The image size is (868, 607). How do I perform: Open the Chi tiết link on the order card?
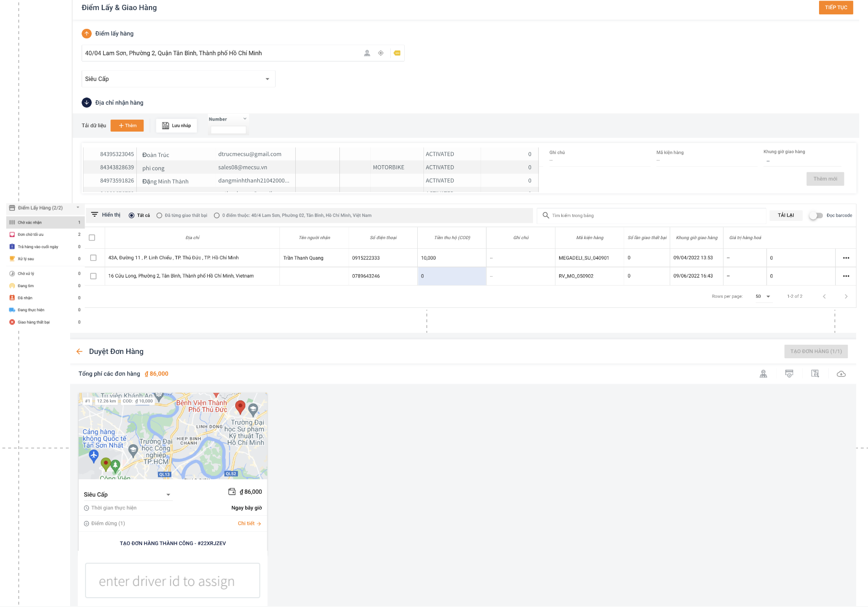coord(249,523)
